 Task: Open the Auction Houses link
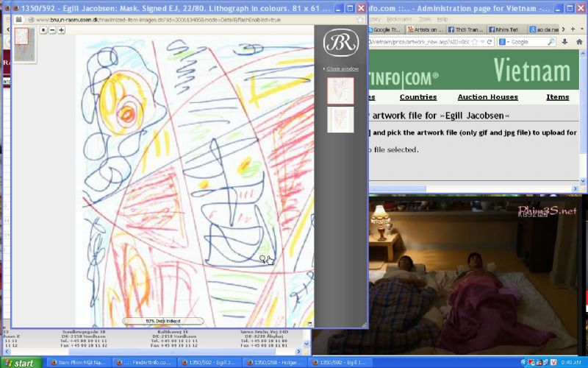(x=487, y=97)
